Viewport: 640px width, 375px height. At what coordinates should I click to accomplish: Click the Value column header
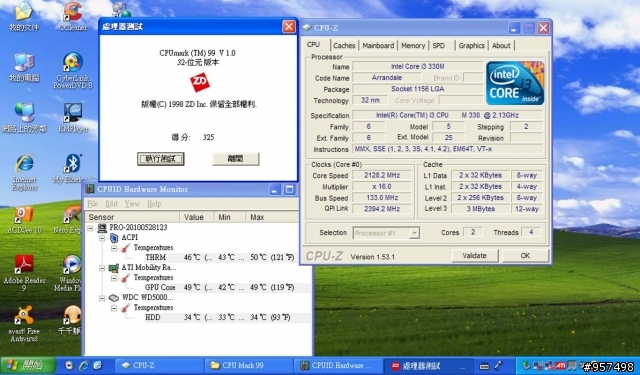(x=197, y=217)
